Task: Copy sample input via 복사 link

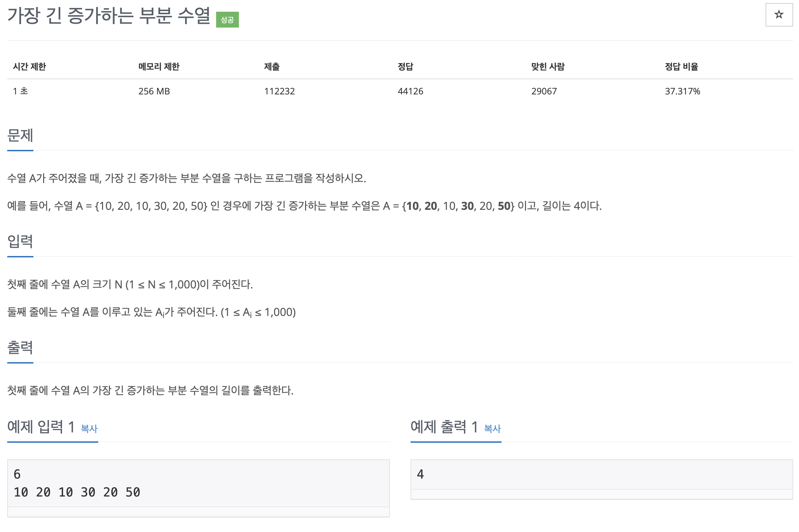Action: click(89, 429)
